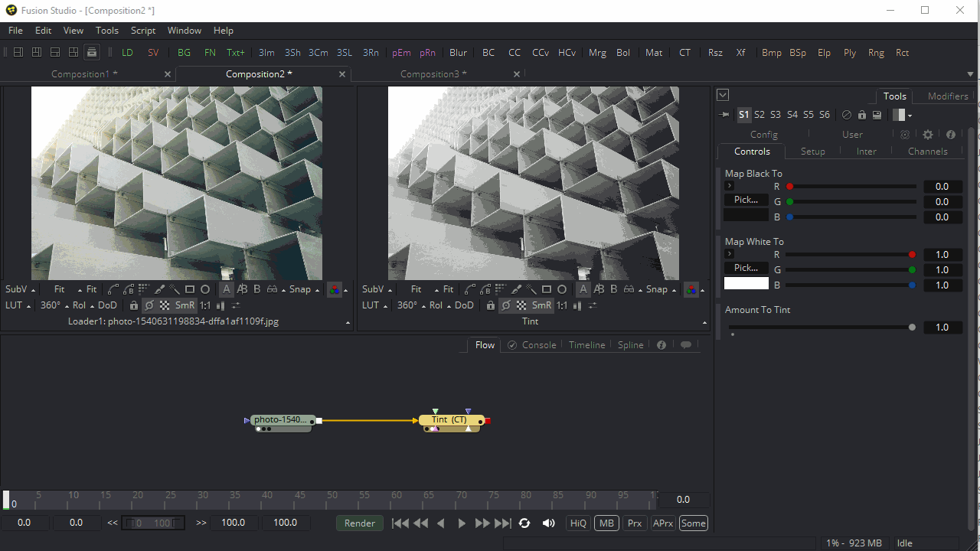Image resolution: width=980 pixels, height=551 pixels.
Task: Open the chat bubble icon in flow tabs
Action: [x=686, y=345]
